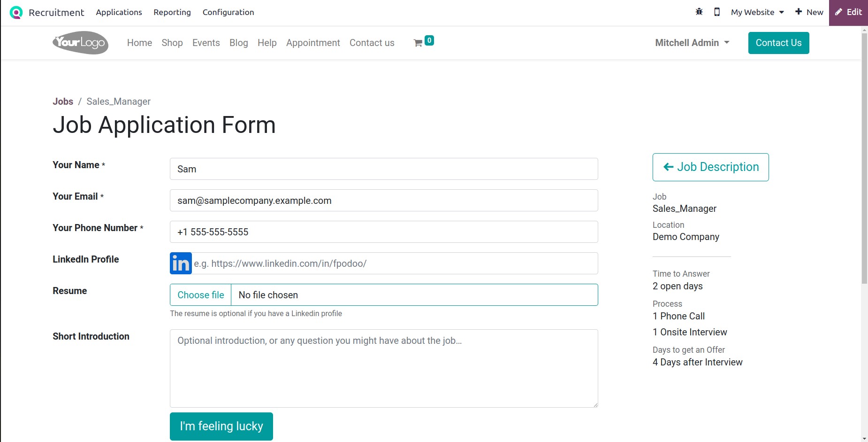This screenshot has height=442, width=868.
Task: Open the Reporting menu
Action: tap(172, 12)
